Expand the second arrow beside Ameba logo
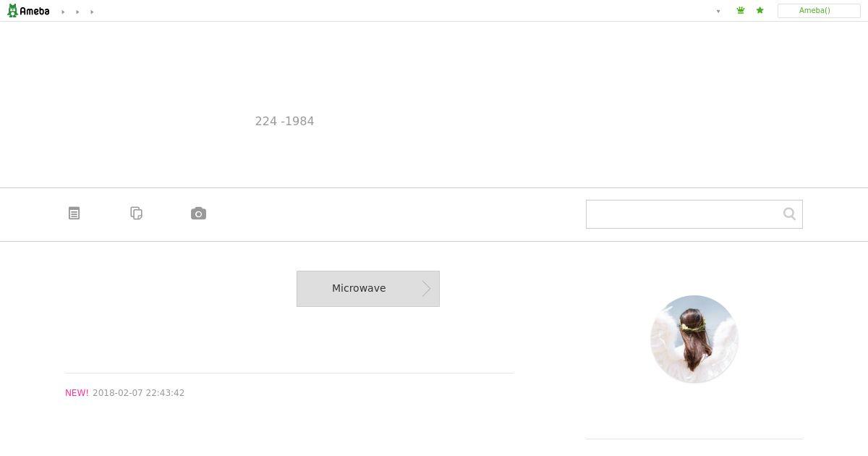 (x=77, y=12)
